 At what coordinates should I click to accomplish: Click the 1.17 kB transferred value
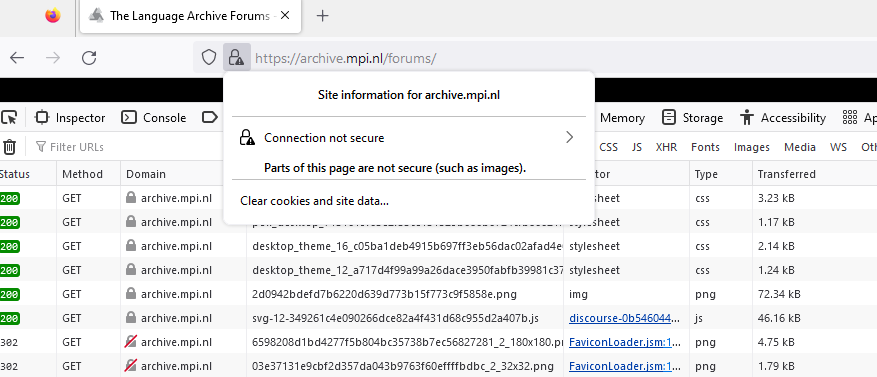coord(776,222)
